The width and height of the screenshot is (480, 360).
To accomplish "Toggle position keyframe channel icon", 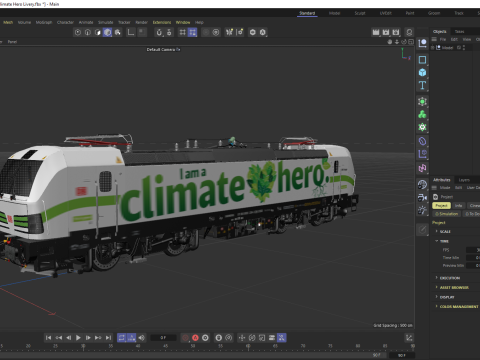I will click(x=242, y=338).
